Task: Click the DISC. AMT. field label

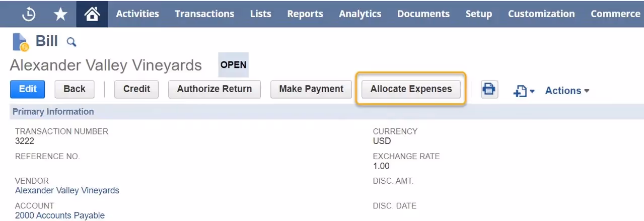Action: (393, 181)
